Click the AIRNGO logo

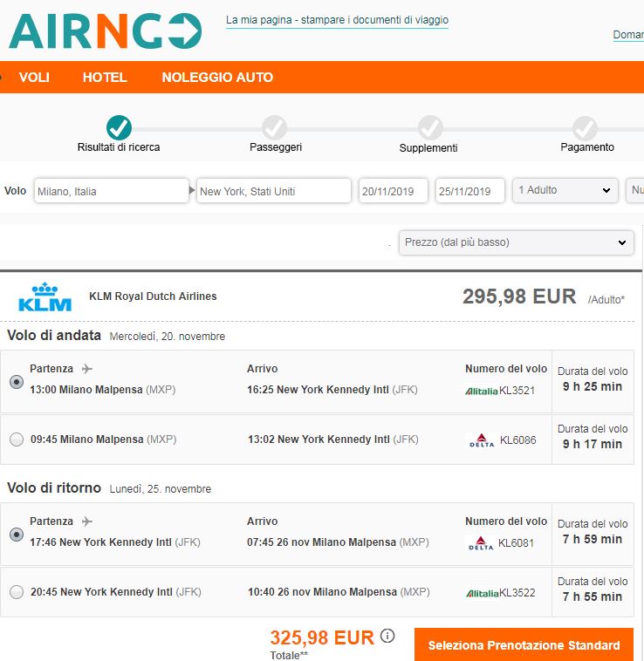click(x=105, y=31)
